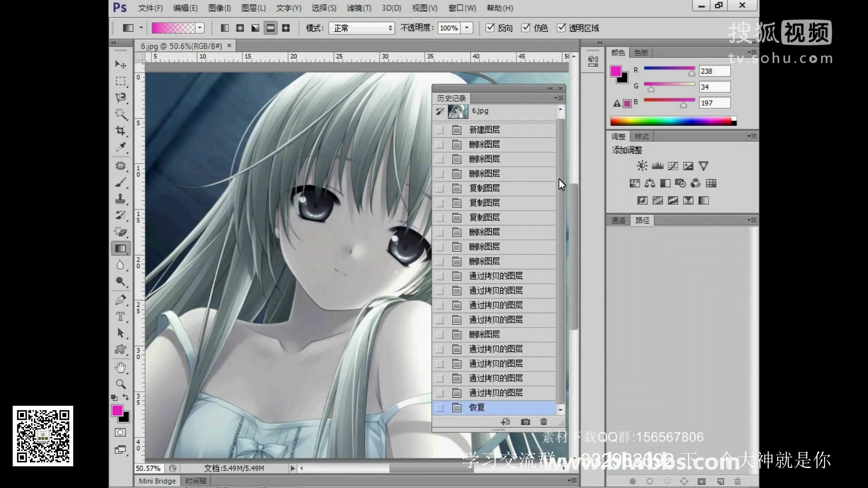
Task: Open the 窗口(W) menu
Action: [462, 8]
